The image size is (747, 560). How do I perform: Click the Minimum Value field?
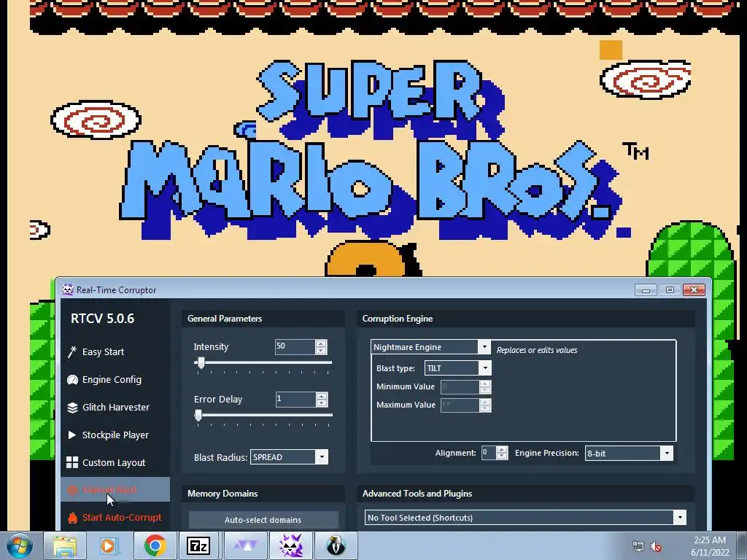(x=460, y=386)
